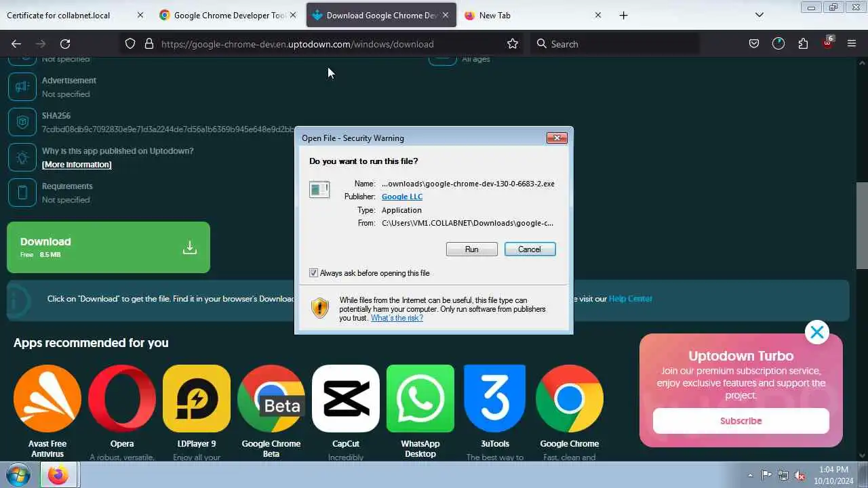Click the muted volume tray icon
Image resolution: width=868 pixels, height=488 pixels.
[800, 475]
